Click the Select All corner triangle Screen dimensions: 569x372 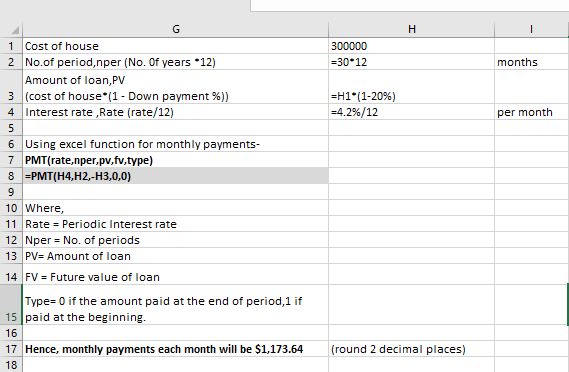pos(15,30)
